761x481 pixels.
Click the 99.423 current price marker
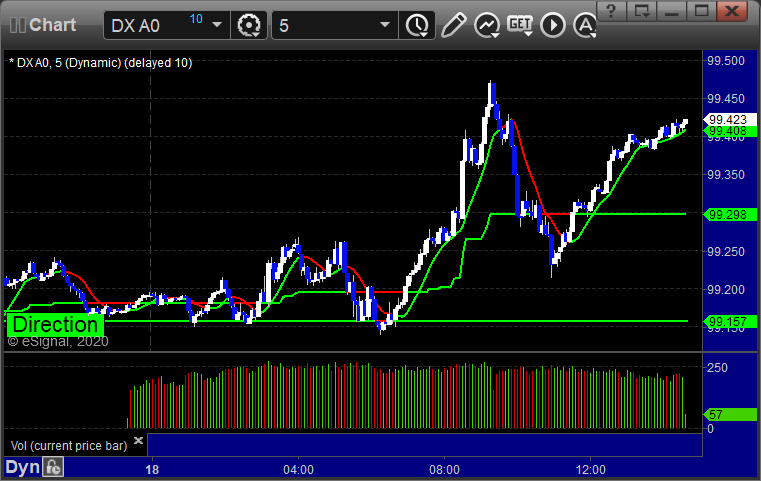click(x=729, y=119)
